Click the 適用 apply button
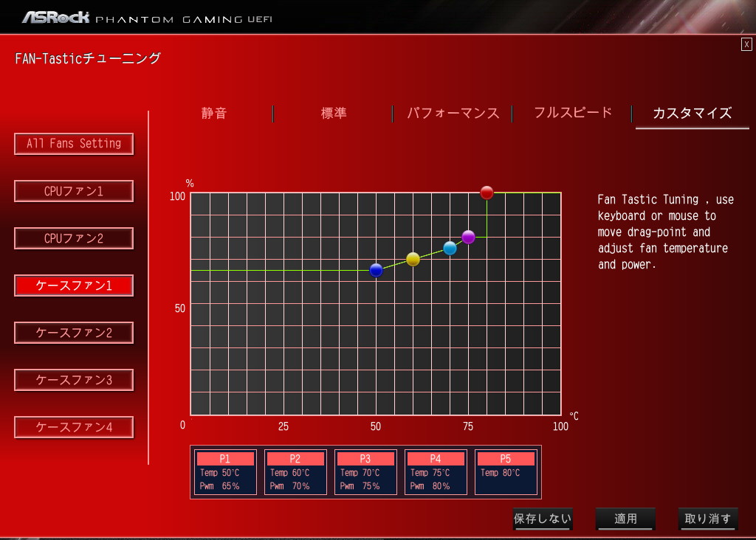Screen dimensions: 756x540 625,519
